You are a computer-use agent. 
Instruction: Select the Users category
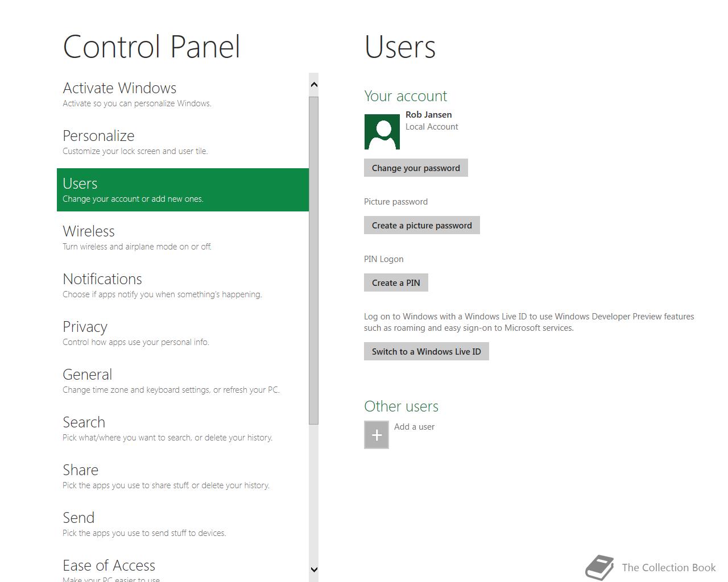point(183,190)
